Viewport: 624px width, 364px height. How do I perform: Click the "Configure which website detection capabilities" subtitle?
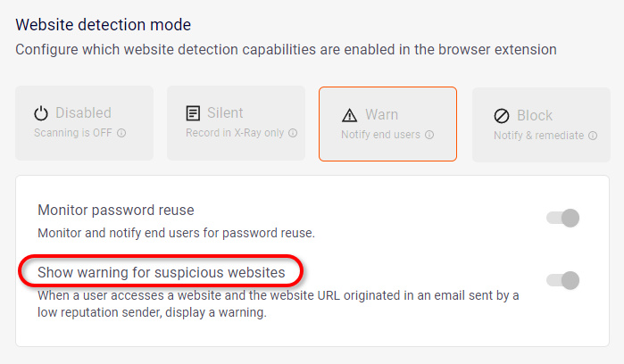click(x=286, y=49)
